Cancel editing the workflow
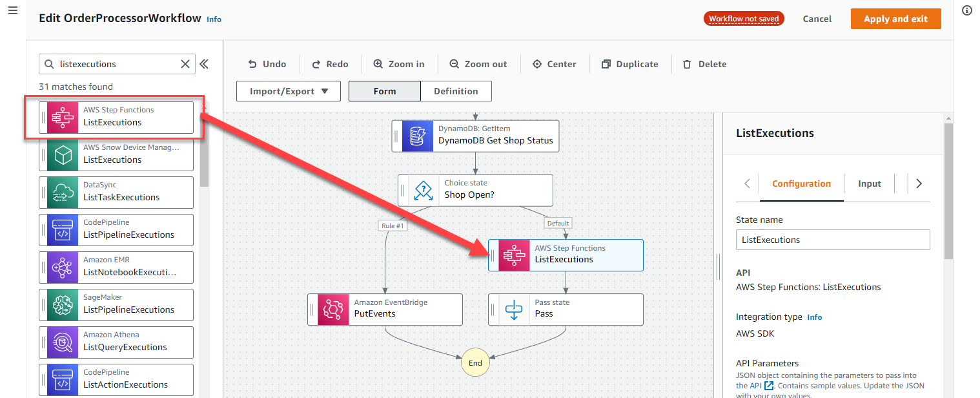Screen dimensions: 980x398 (x=817, y=19)
